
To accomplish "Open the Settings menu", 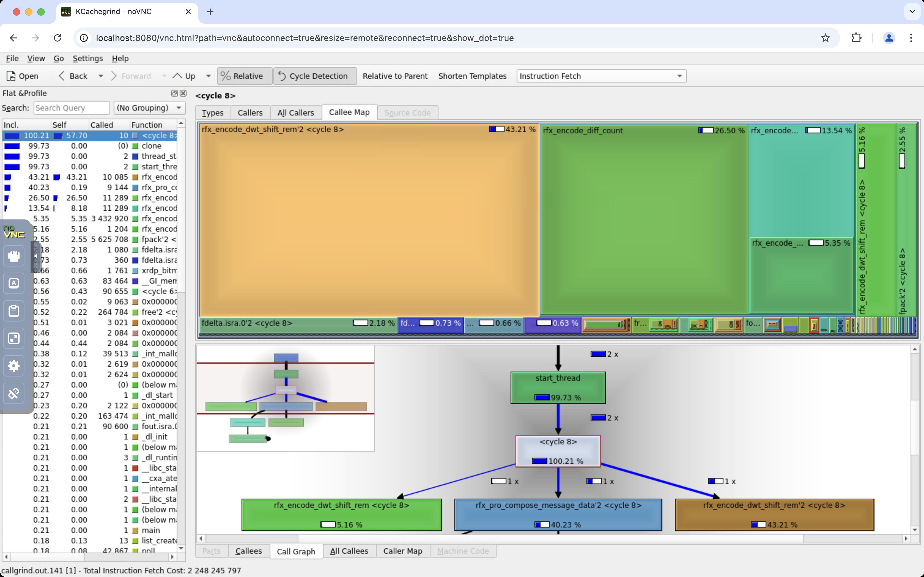I will tap(87, 58).
